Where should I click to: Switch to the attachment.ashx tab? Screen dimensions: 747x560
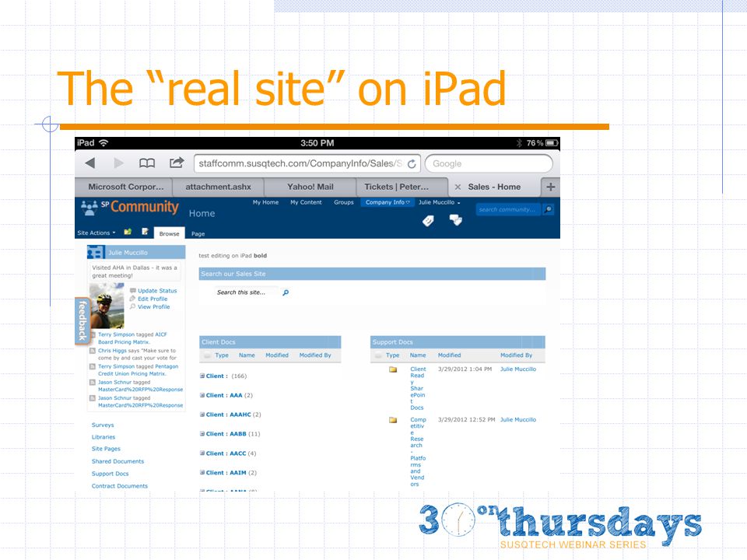[x=218, y=187]
